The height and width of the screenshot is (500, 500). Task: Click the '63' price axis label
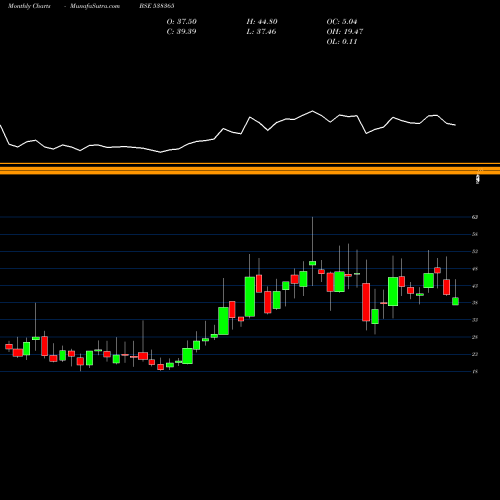(475, 217)
